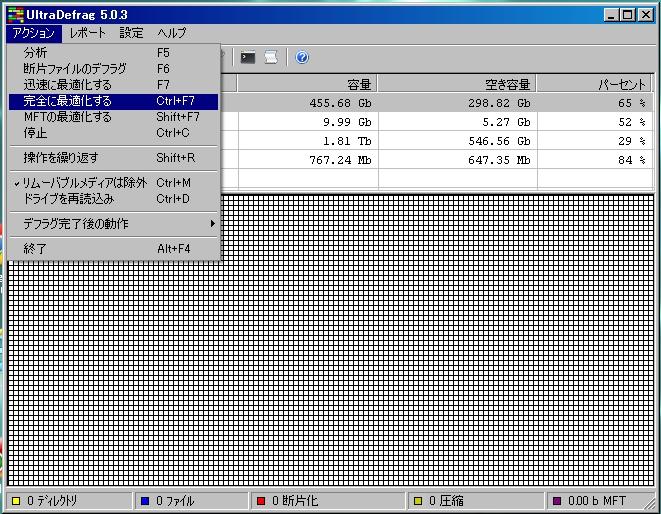Open help via blue question mark icon
The height and width of the screenshot is (514, 661).
pos(302,57)
